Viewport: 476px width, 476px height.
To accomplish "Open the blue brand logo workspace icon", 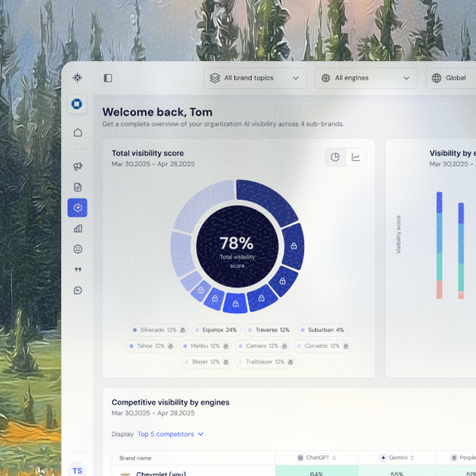I will pyautogui.click(x=77, y=104).
